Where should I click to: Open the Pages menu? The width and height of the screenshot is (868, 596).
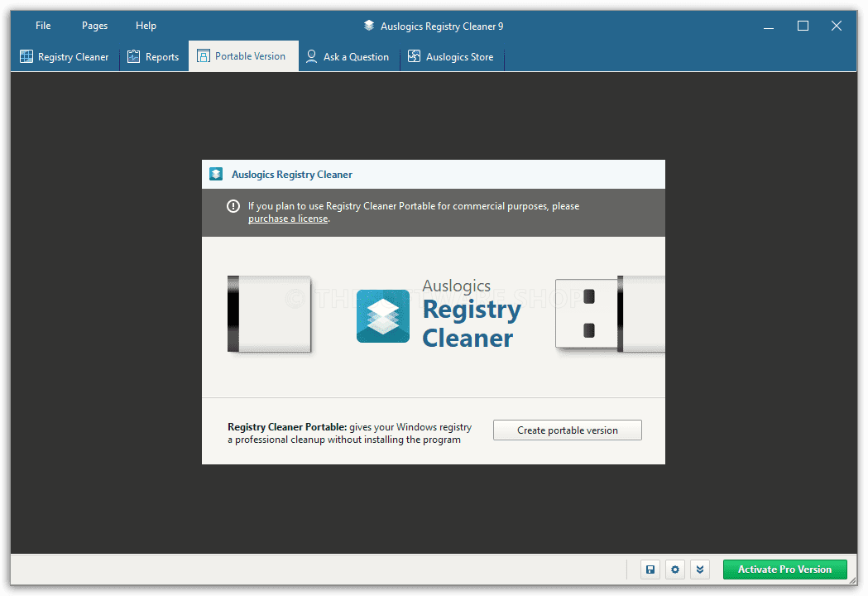point(94,26)
